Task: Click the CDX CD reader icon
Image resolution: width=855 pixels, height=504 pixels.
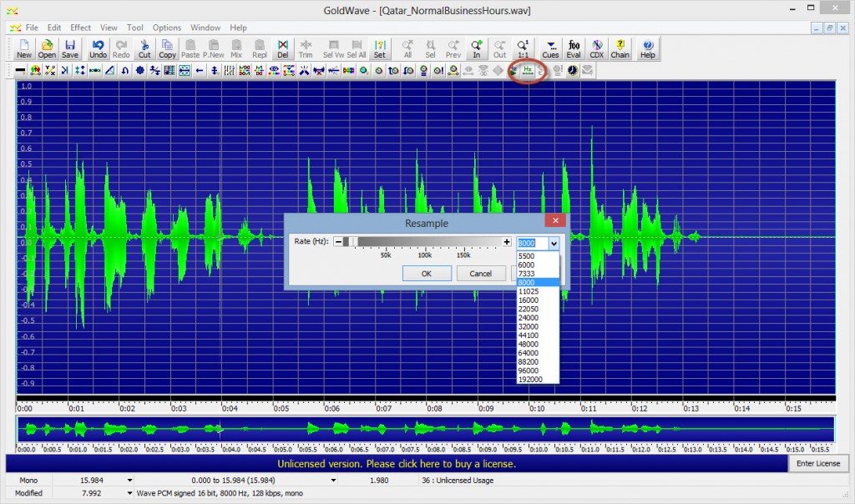Action: click(x=596, y=48)
